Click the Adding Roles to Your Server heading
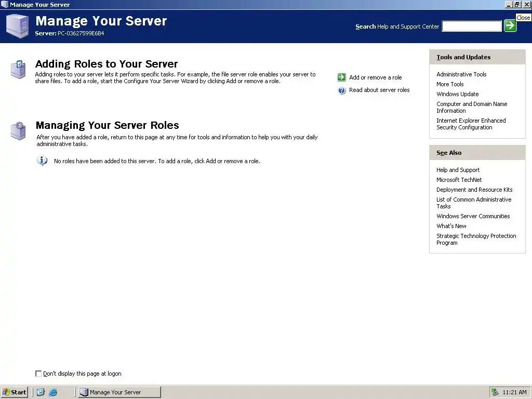Viewport: 532px width, 399px height. click(x=107, y=64)
